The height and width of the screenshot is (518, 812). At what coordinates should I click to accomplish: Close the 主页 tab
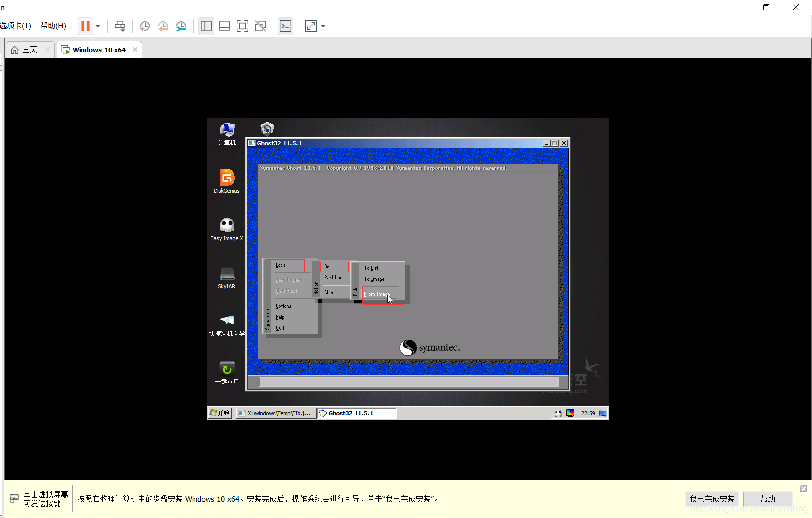(48, 49)
